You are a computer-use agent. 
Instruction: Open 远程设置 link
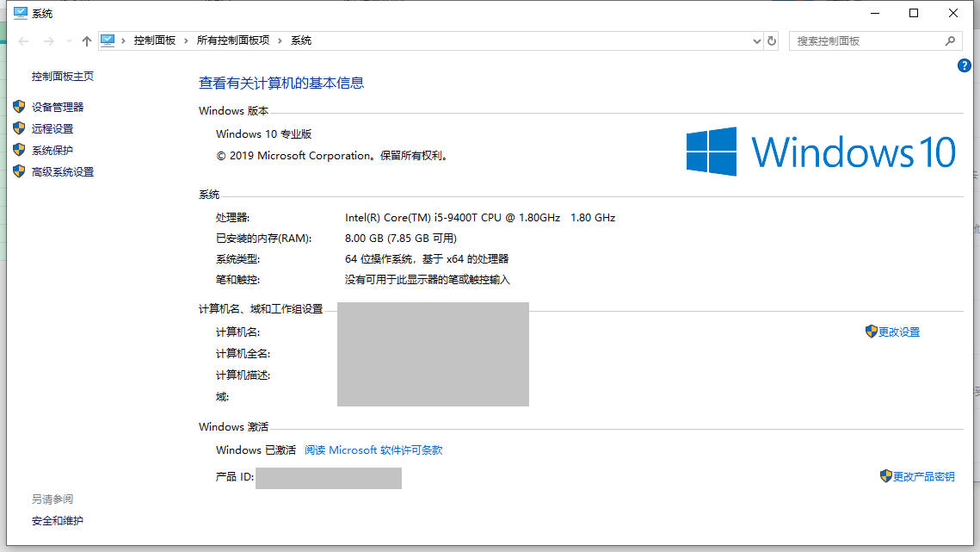(52, 128)
